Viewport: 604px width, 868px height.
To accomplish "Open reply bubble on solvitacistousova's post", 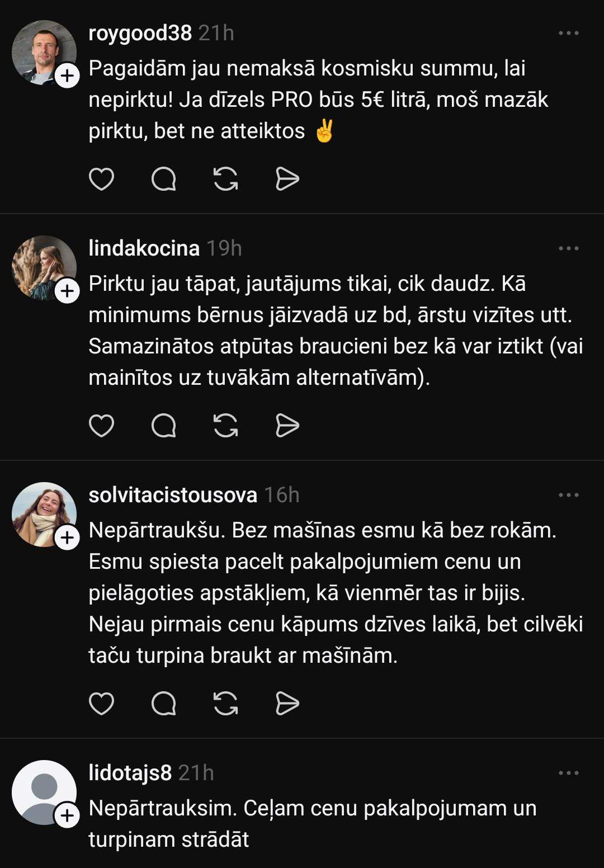I will [164, 704].
